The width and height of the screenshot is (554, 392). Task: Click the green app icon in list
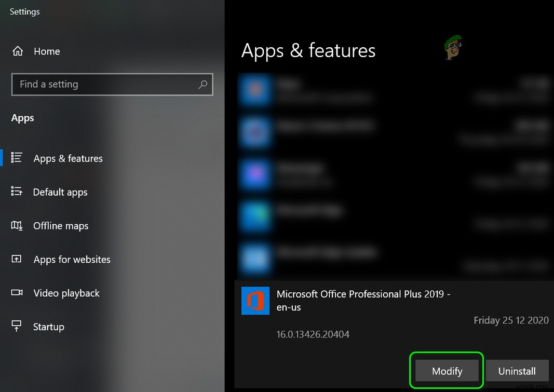point(255,217)
